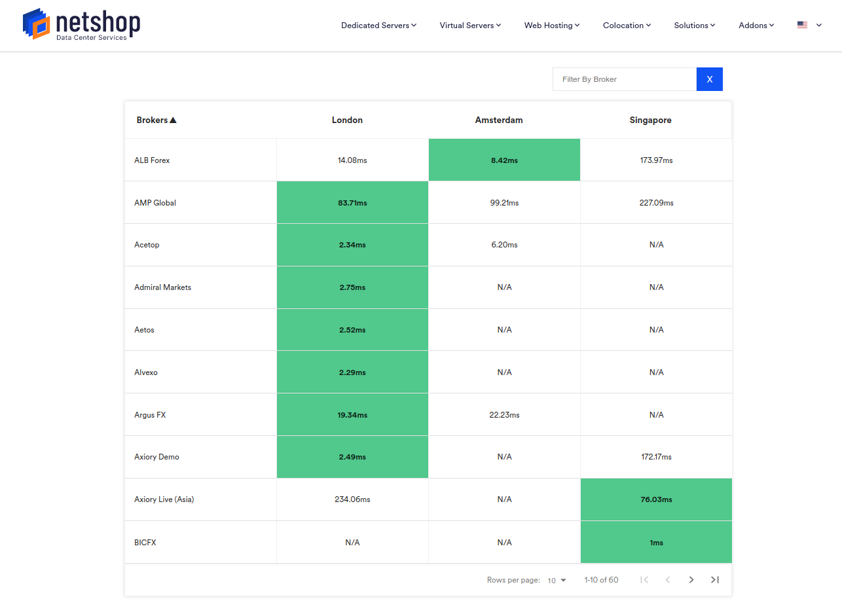Click the 2.52ms Aetos cell
Image resolution: width=842 pixels, height=616 pixels.
tap(352, 330)
